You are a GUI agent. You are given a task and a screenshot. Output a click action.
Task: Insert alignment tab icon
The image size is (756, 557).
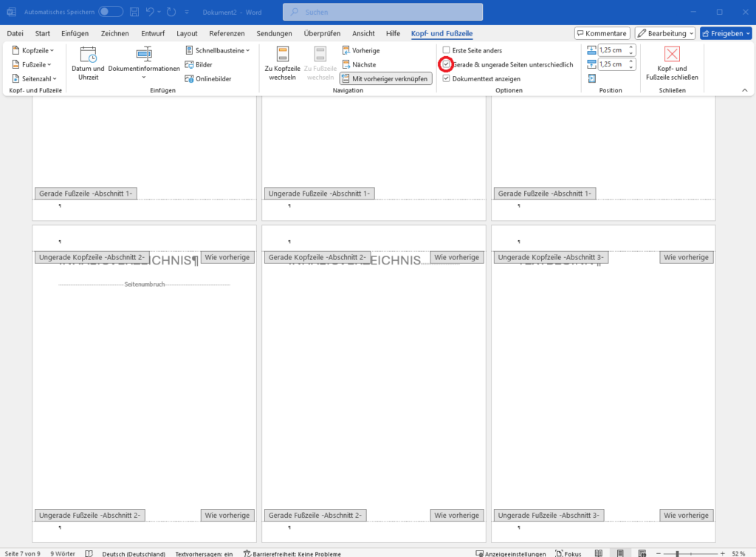click(x=592, y=78)
